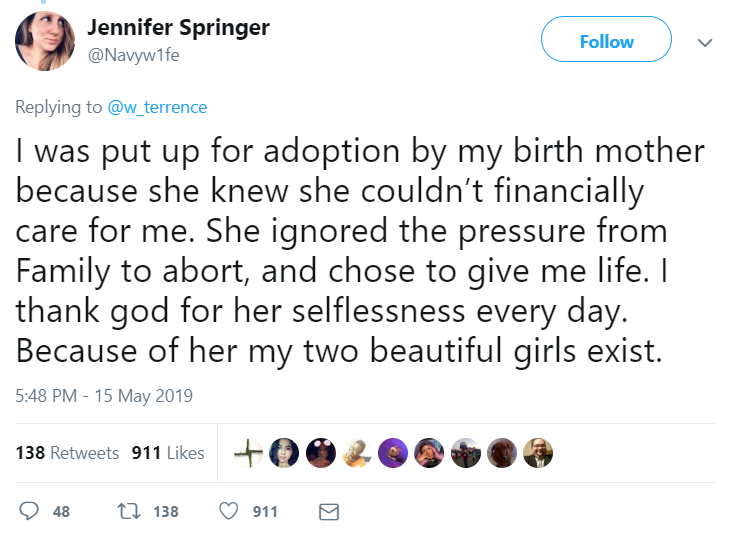Click the like count 911 beside the heart

coord(265,511)
